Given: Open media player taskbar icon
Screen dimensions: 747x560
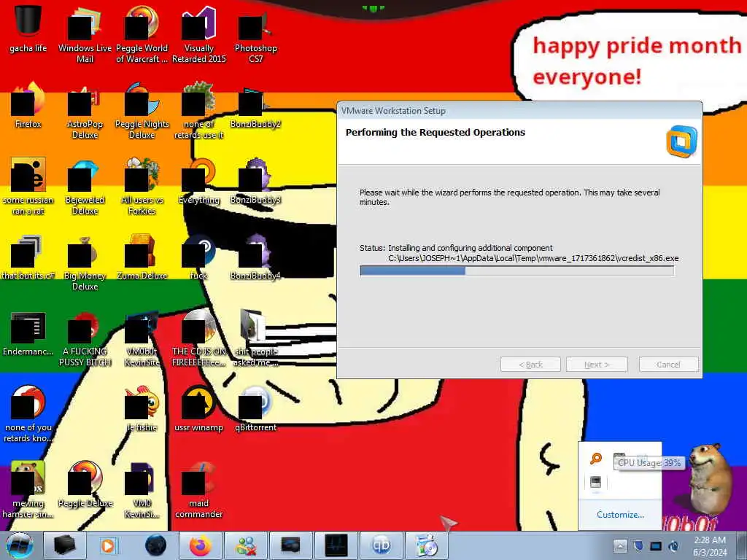Looking at the screenshot, I should pyautogui.click(x=110, y=545).
